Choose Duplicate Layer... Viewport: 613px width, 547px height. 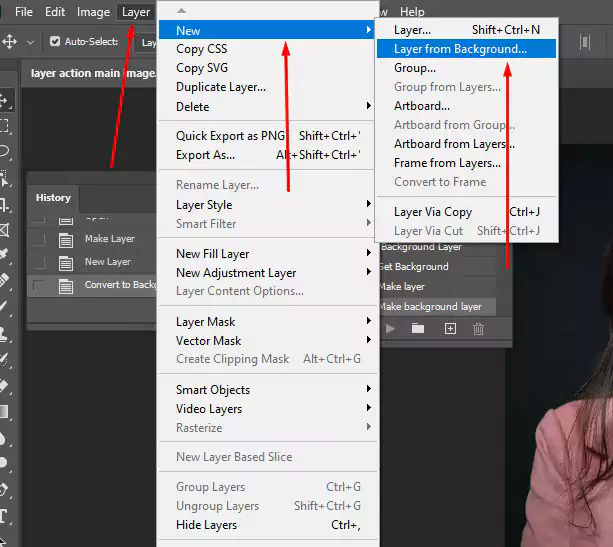click(267, 87)
